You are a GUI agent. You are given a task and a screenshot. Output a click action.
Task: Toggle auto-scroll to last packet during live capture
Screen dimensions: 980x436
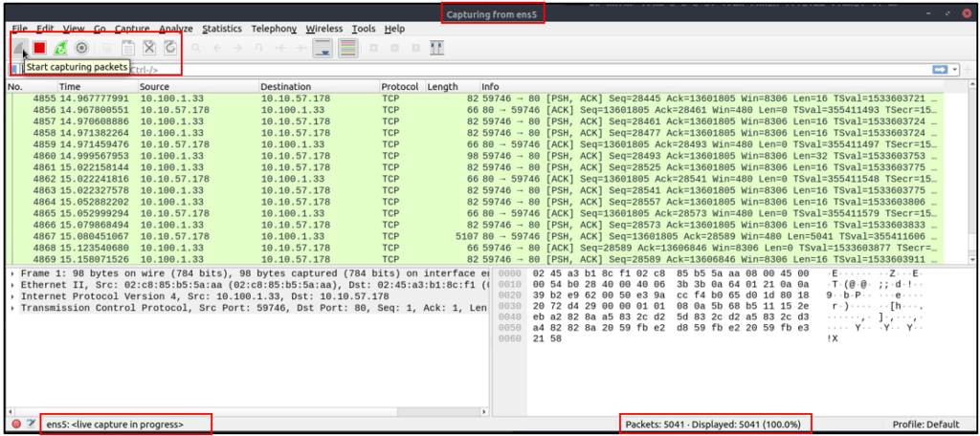tap(323, 48)
